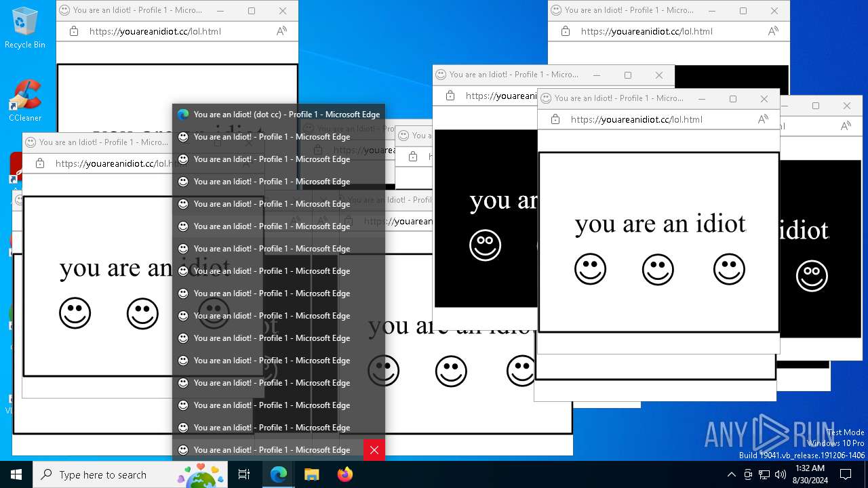Open File Explorer from the taskbar
Screen dimensions: 868x488
coord(311,474)
